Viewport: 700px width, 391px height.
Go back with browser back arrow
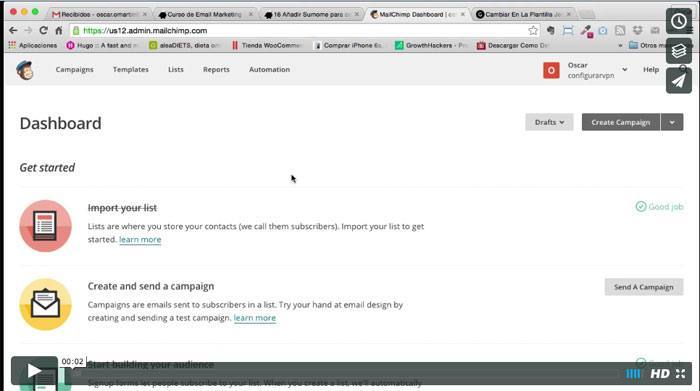(x=13, y=30)
